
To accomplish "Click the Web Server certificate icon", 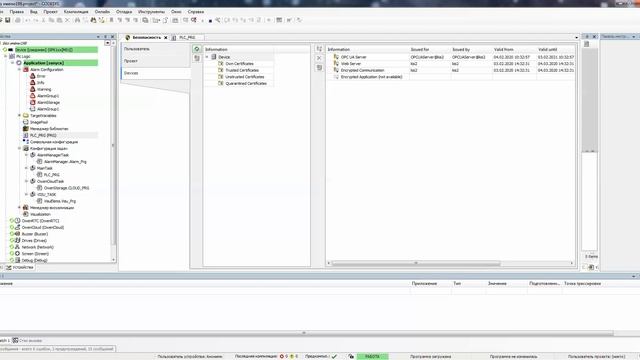I will point(336,64).
